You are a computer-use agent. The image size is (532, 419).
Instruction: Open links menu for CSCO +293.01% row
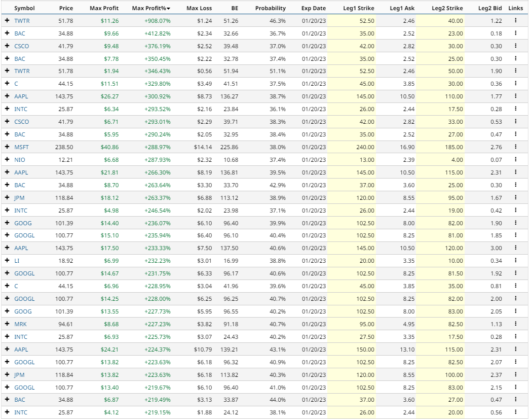pos(515,121)
